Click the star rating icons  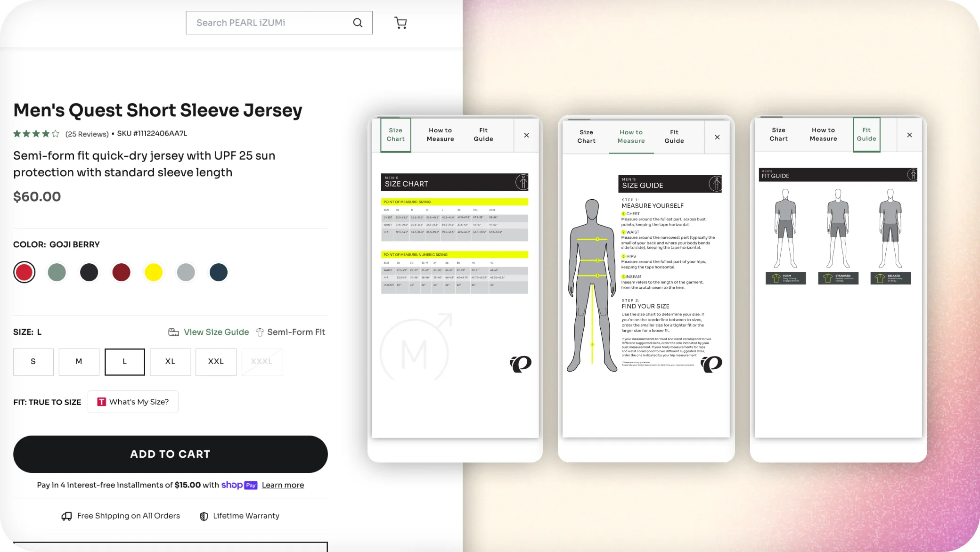36,134
